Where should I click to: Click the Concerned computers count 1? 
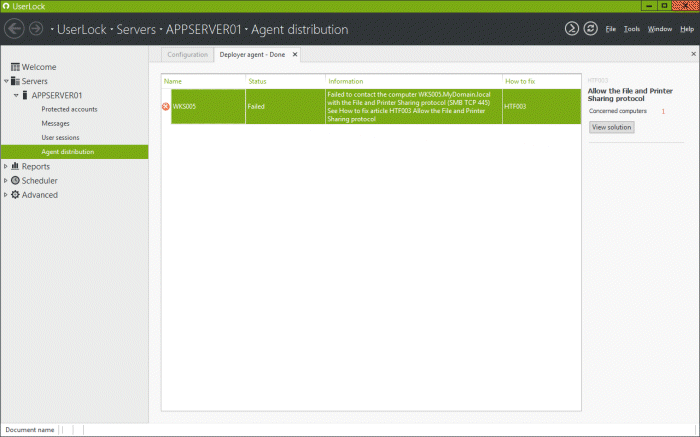pyautogui.click(x=663, y=111)
